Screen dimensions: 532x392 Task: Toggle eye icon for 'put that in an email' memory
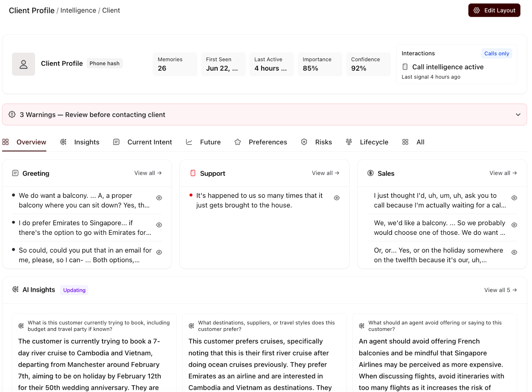tap(159, 252)
